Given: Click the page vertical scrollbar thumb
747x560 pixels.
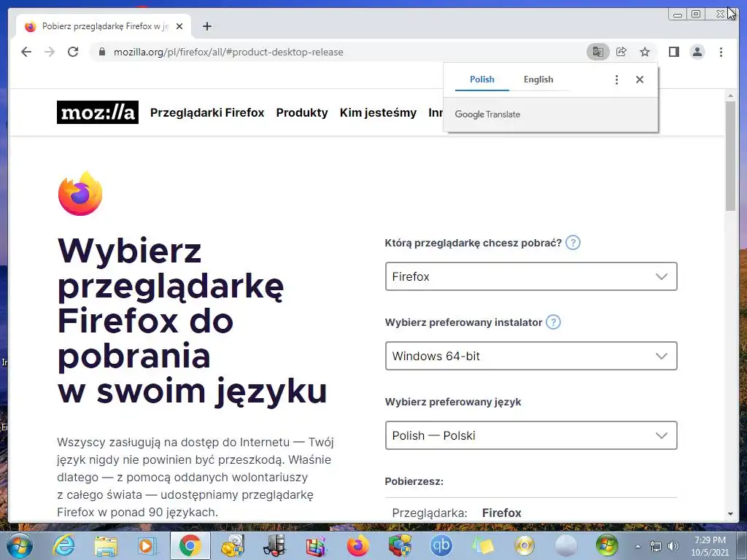Looking at the screenshot, I should coord(730,156).
